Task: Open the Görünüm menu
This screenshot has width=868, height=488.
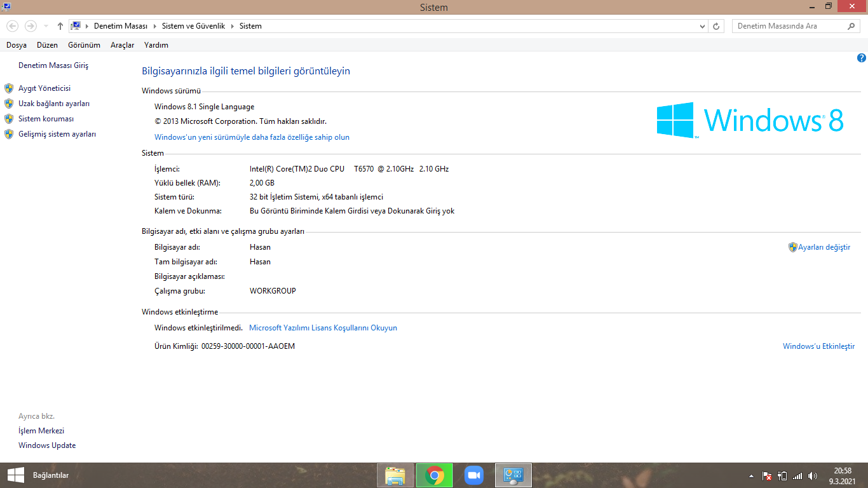Action: [x=85, y=45]
